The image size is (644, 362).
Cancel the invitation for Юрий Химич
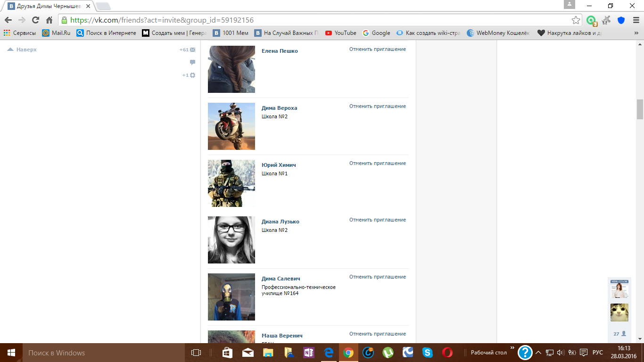378,163
